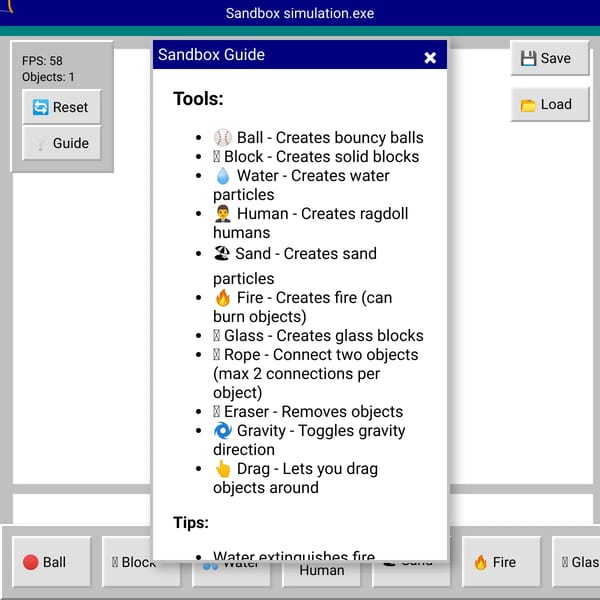Click 'Glass - Creates glass blocks' text
This screenshot has height=600, width=600.
[324, 336]
